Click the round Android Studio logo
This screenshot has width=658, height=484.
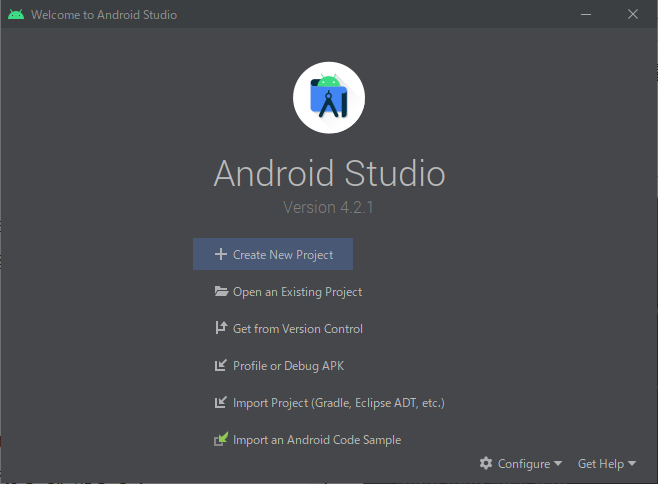click(329, 98)
